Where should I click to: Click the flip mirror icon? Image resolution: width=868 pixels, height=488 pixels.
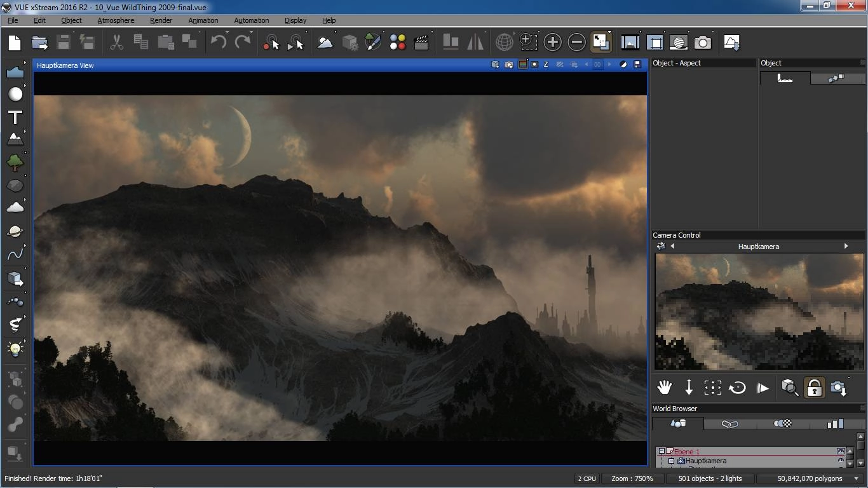[475, 43]
